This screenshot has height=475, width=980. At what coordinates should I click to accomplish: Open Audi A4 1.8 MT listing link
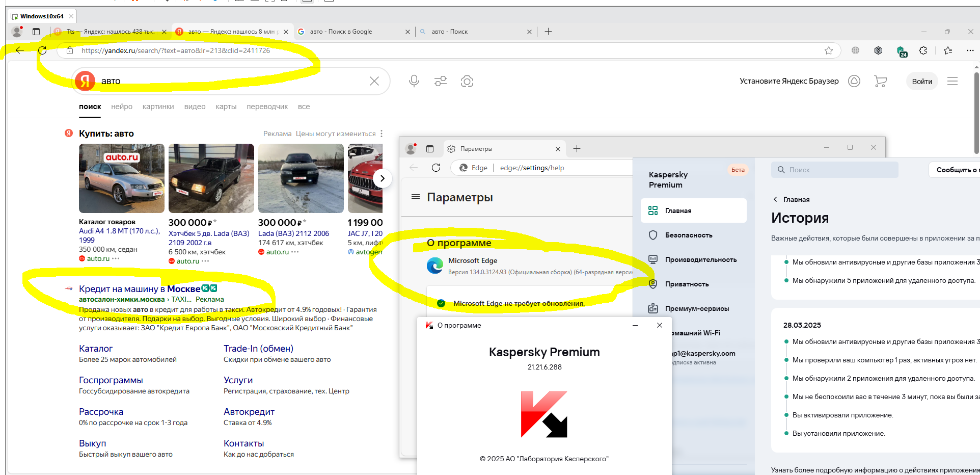click(119, 235)
